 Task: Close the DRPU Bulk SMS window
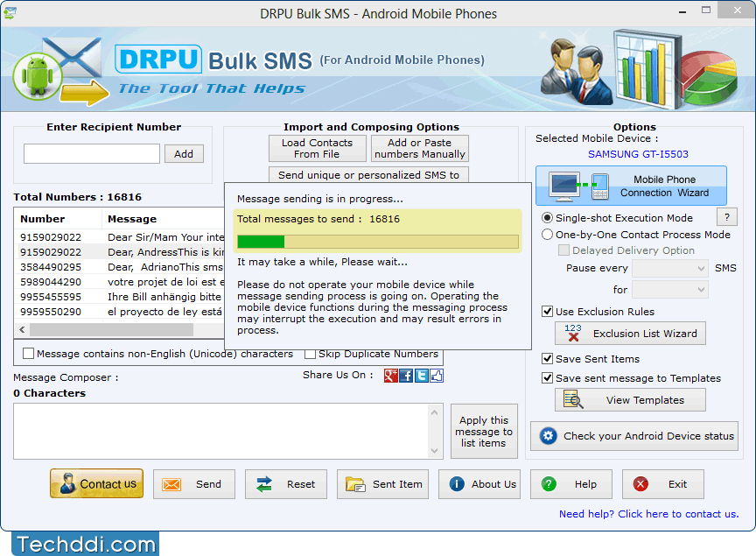(x=738, y=11)
